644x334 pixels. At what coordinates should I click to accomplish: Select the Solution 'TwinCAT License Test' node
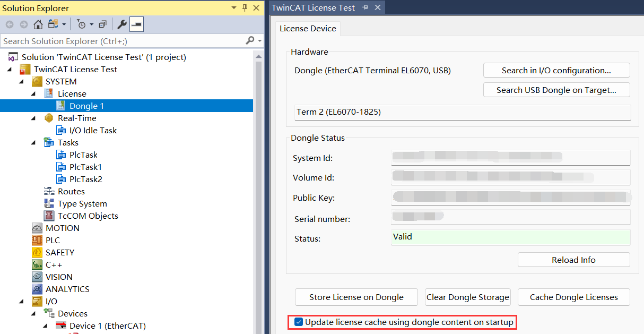[104, 57]
